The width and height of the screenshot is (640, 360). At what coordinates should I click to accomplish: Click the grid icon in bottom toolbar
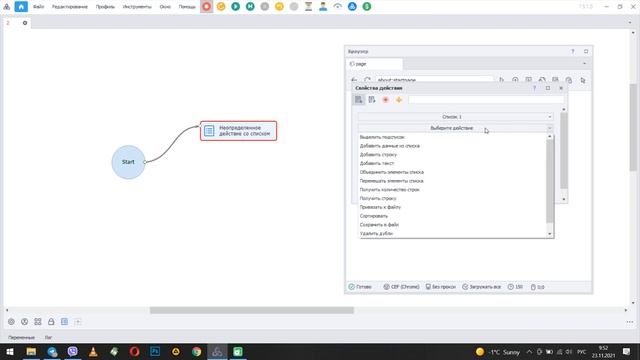(38, 322)
